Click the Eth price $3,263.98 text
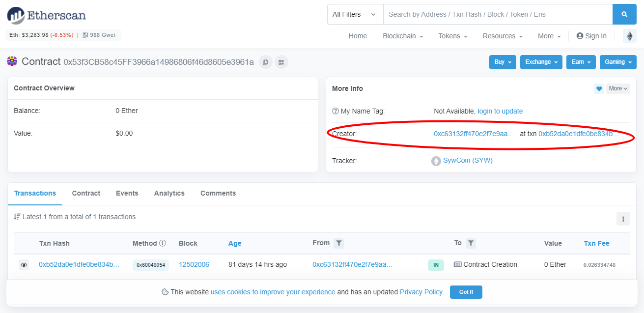 [x=41, y=35]
